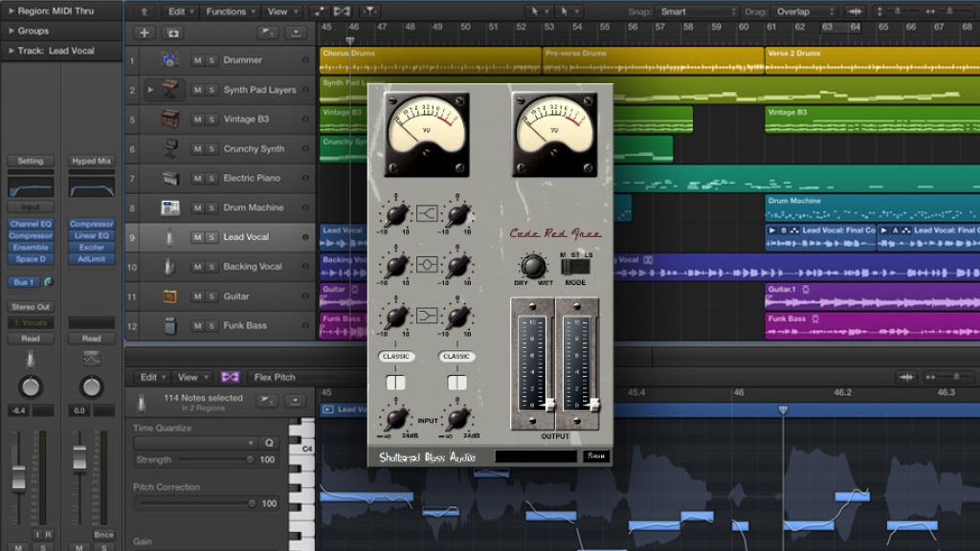The height and width of the screenshot is (551, 980).
Task: Click the Channel EQ plugin slot
Action: pos(31,224)
